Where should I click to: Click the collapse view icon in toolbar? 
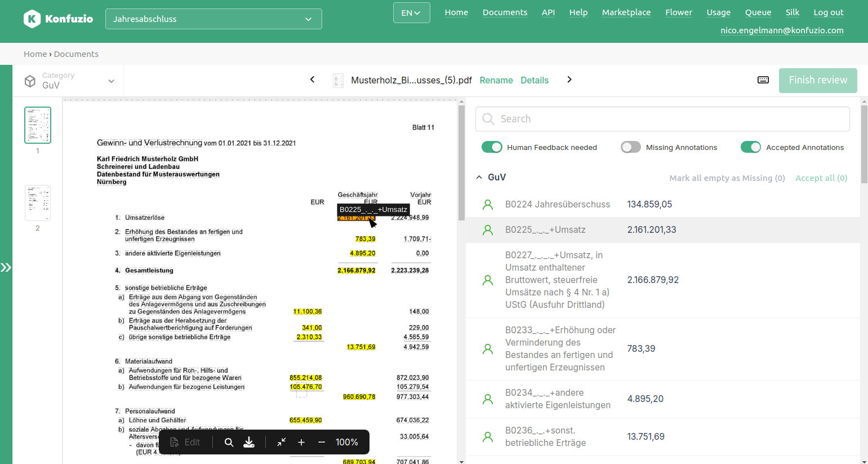pos(282,443)
